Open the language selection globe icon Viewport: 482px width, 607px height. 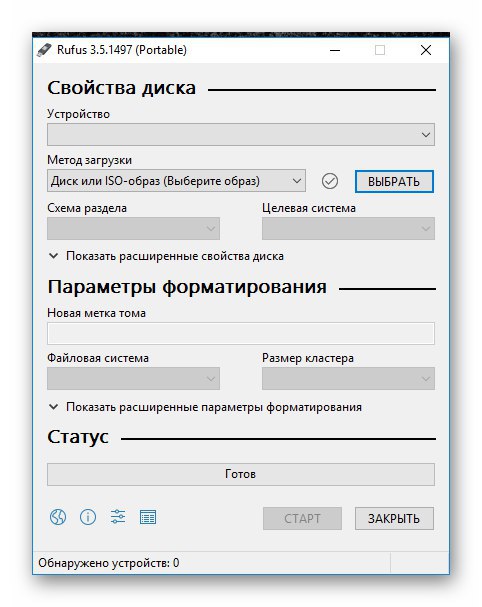pos(58,517)
